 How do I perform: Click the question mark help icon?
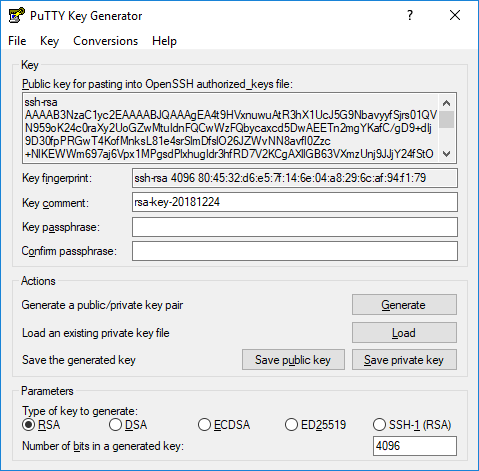(x=410, y=15)
